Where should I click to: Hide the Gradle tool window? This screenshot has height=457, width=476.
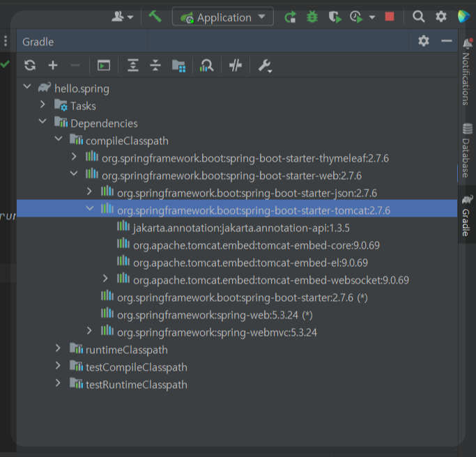point(447,40)
